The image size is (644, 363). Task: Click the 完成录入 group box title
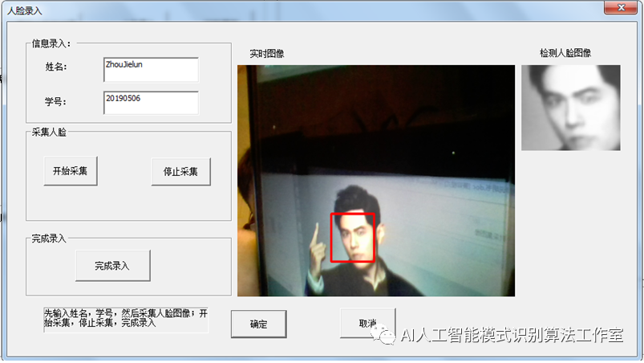(49, 239)
